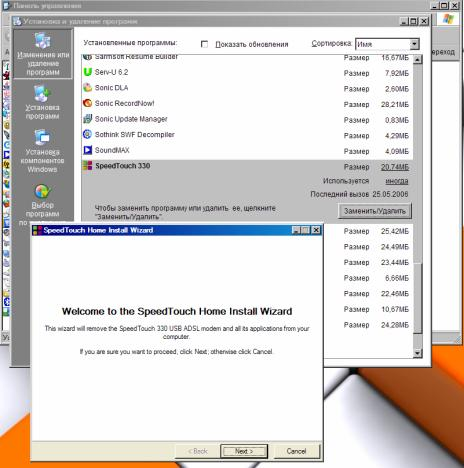Select the Sonic RecordNow! entry
Viewport: 464px width, 468px height.
coord(247,104)
